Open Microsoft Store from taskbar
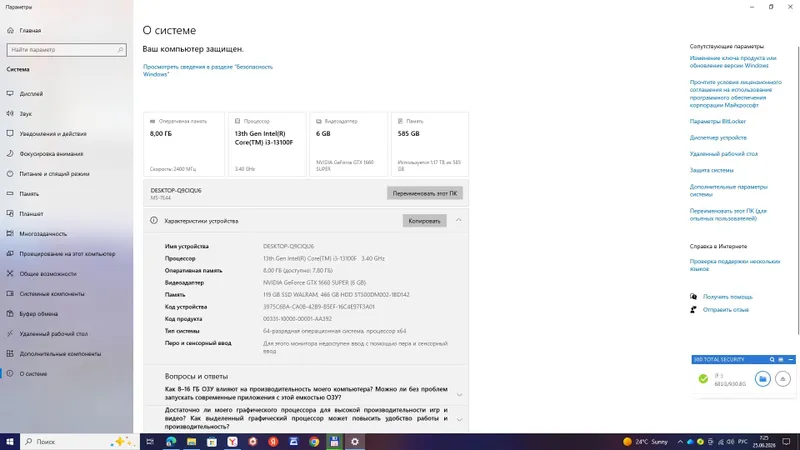800x450 pixels. (x=212, y=442)
